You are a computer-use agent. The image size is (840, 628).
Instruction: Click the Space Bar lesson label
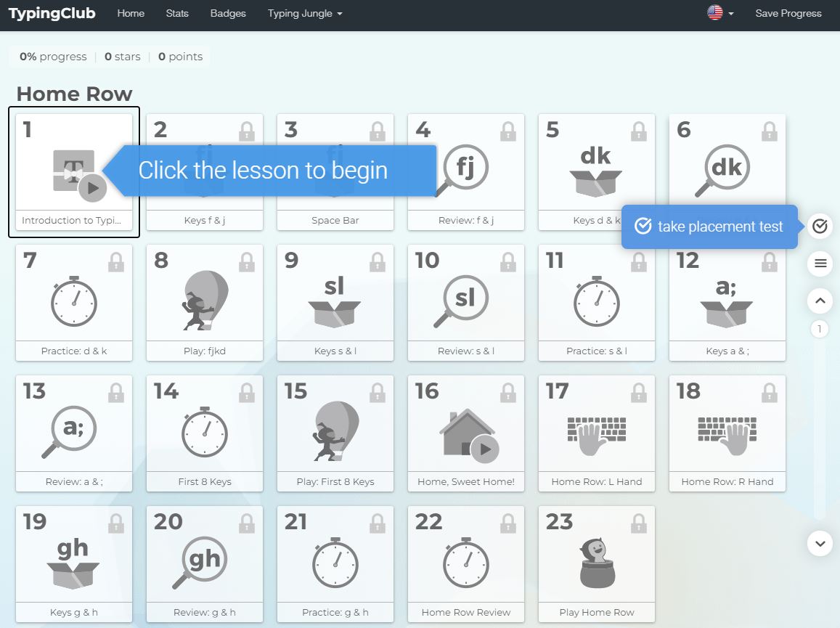click(335, 220)
